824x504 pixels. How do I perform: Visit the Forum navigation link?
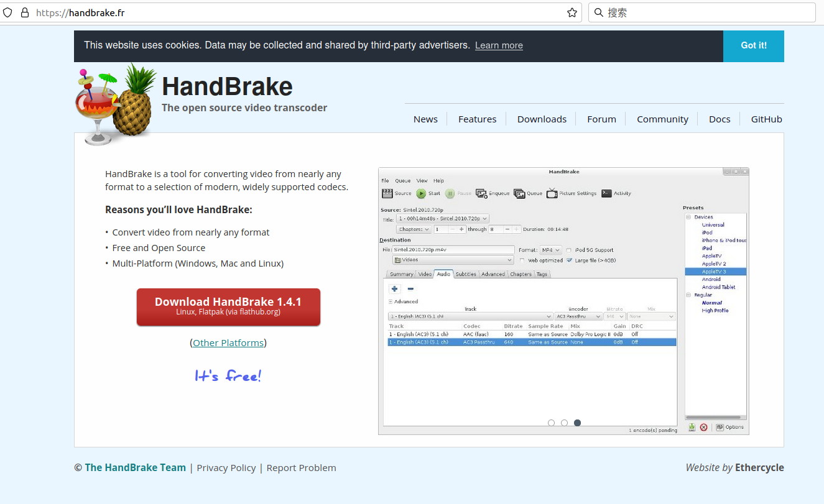coord(601,119)
